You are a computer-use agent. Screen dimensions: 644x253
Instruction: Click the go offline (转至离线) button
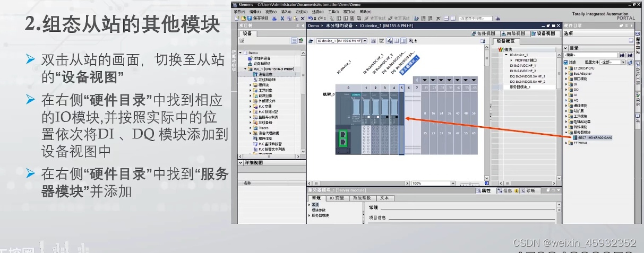pos(399,18)
